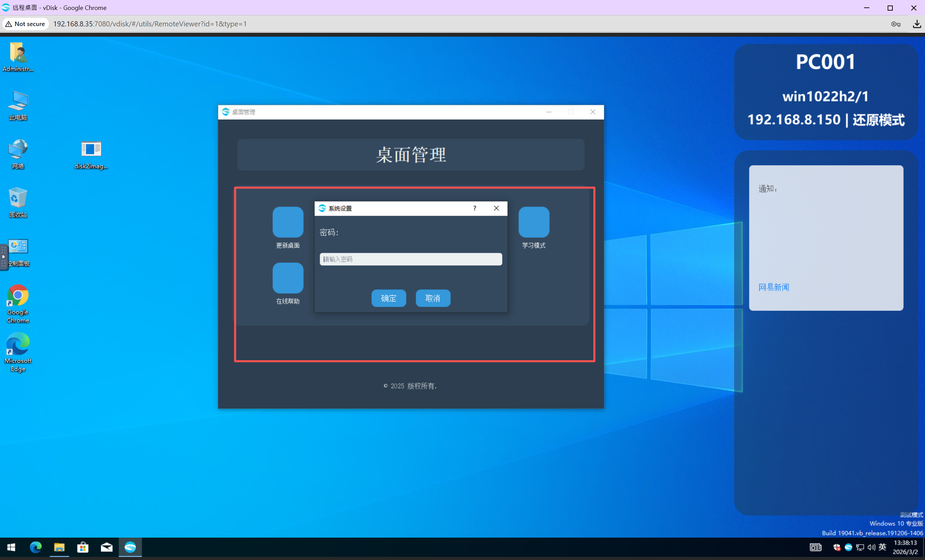Open the 在线帮助 tile
The image size is (925, 560).
click(287, 278)
